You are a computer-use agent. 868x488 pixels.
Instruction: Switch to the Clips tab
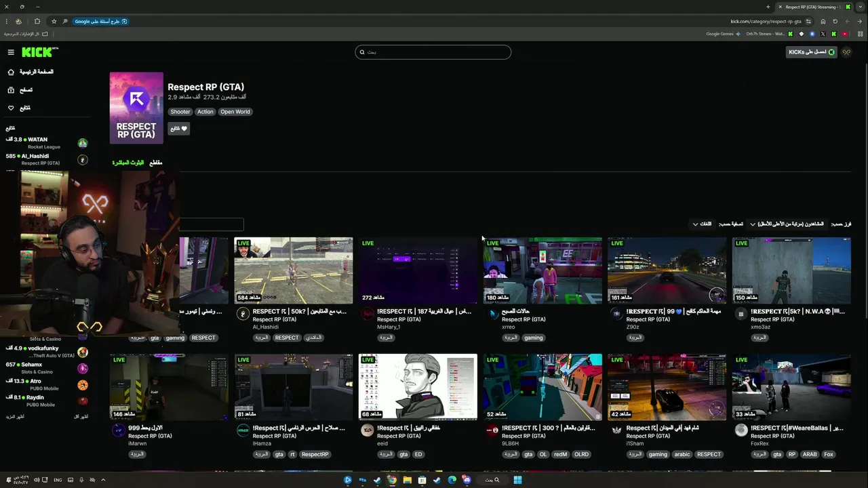155,163
